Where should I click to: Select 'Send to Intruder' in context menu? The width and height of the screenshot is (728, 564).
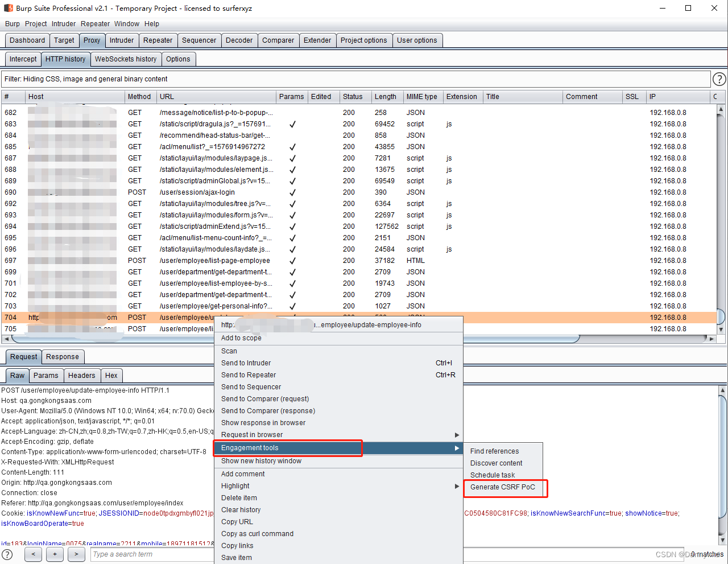click(x=338, y=363)
